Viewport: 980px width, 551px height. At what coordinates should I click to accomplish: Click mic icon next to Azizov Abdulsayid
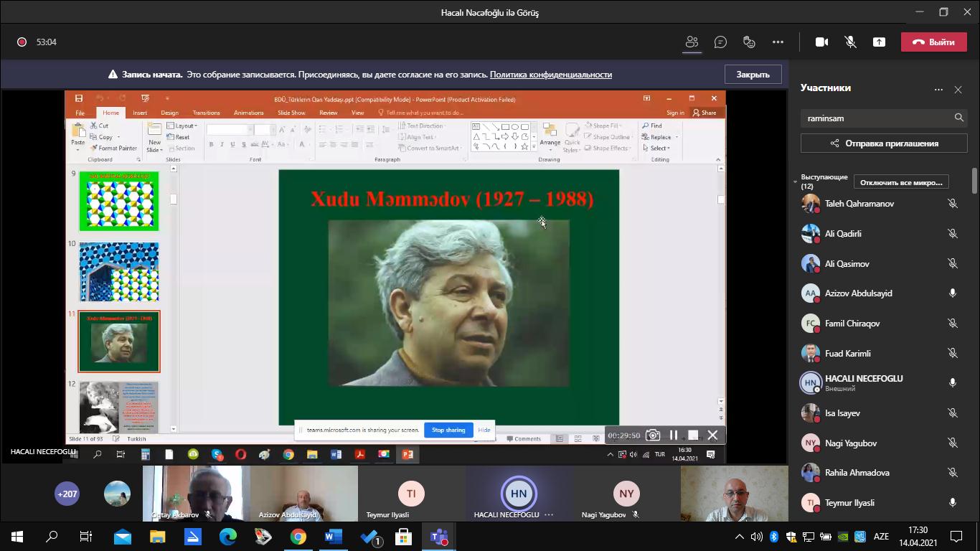pyautogui.click(x=953, y=293)
